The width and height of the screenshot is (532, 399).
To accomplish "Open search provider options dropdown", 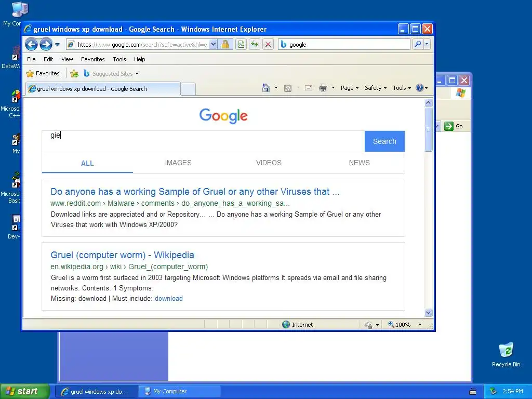I will click(x=427, y=44).
